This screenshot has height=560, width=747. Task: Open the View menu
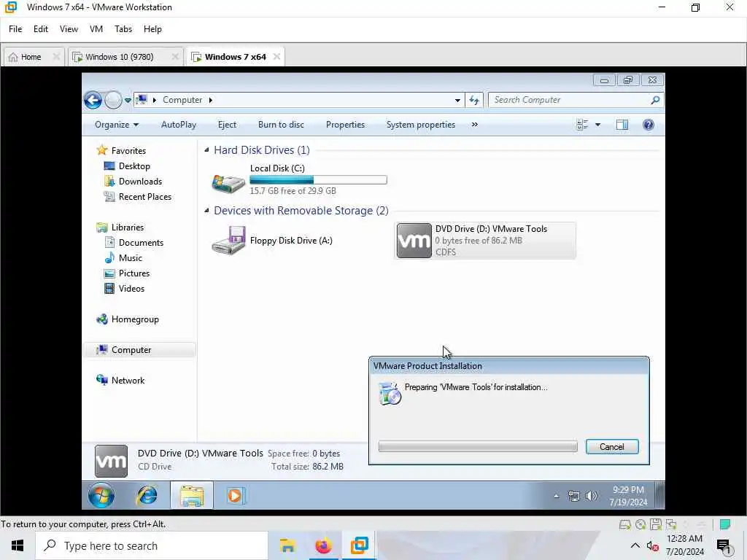coord(69,29)
